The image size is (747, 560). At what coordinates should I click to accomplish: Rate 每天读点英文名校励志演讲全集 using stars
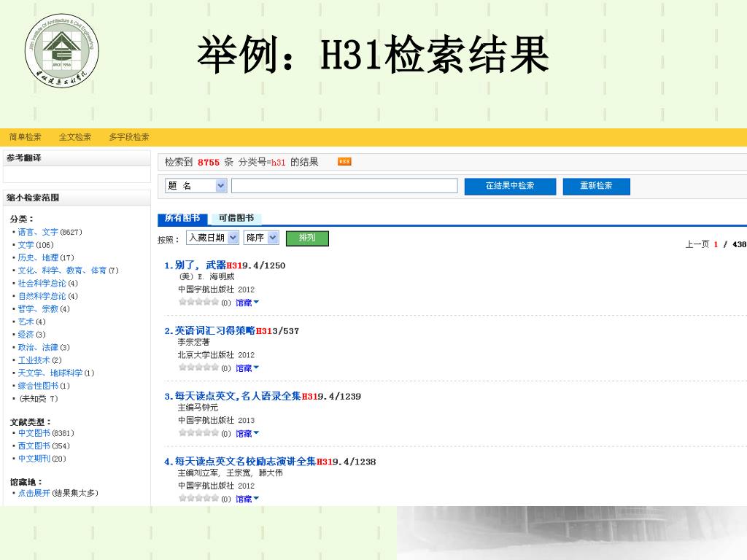point(198,498)
